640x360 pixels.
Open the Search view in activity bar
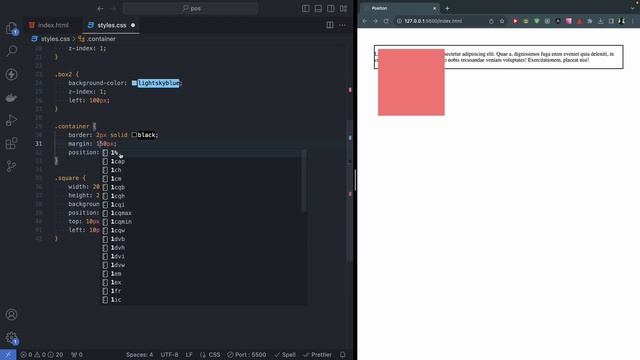click(11, 51)
